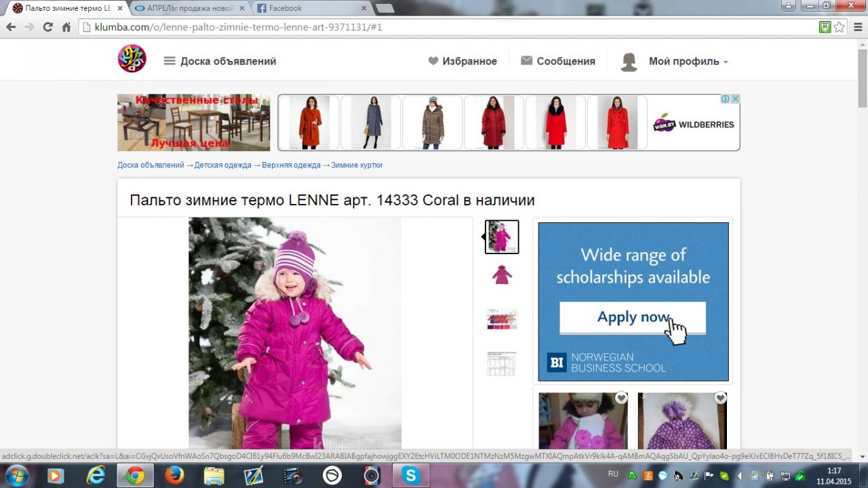Open Избранное favorites heart link
This screenshot has height=488, width=868.
pyautogui.click(x=462, y=61)
